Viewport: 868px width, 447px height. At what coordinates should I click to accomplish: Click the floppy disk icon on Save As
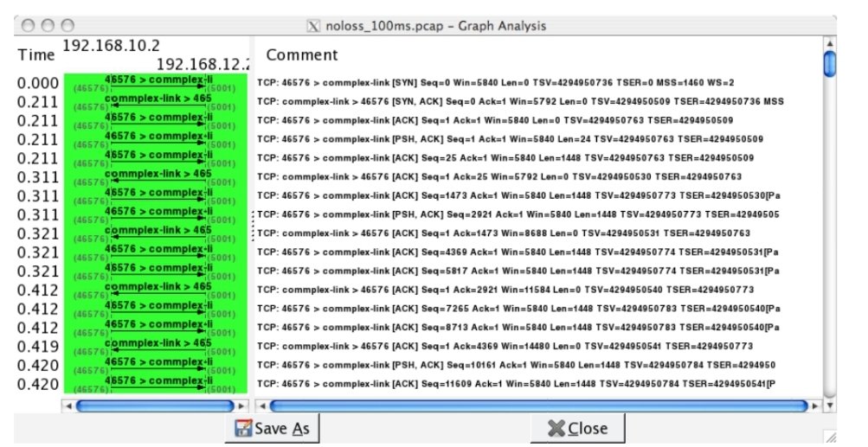242,428
